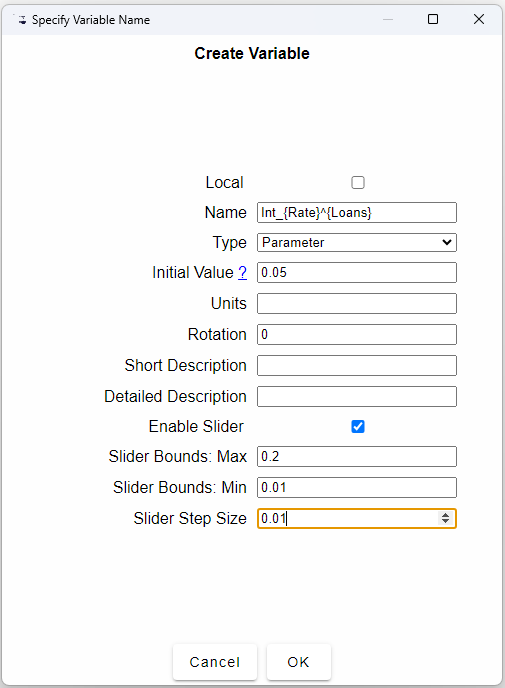Screen dimensions: 505x688
Task: Minimize the Specify Variable Name window
Action: (387, 19)
